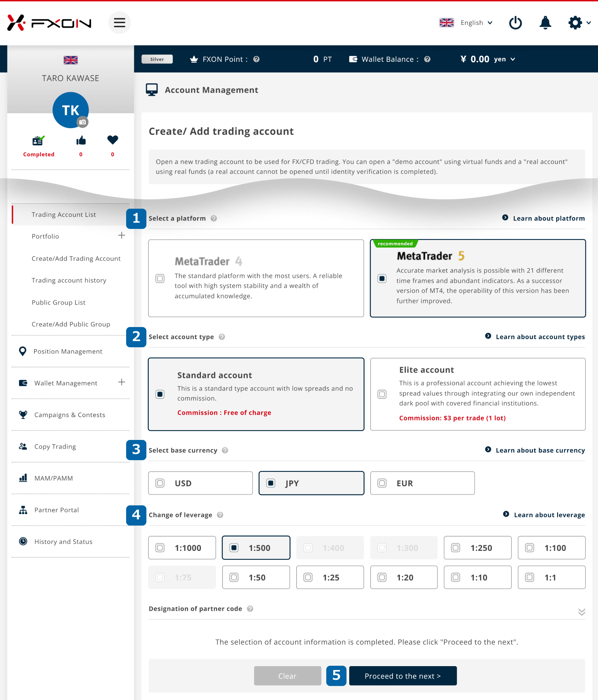Click the Learn about leverage link
598x700 pixels.
[x=544, y=515]
